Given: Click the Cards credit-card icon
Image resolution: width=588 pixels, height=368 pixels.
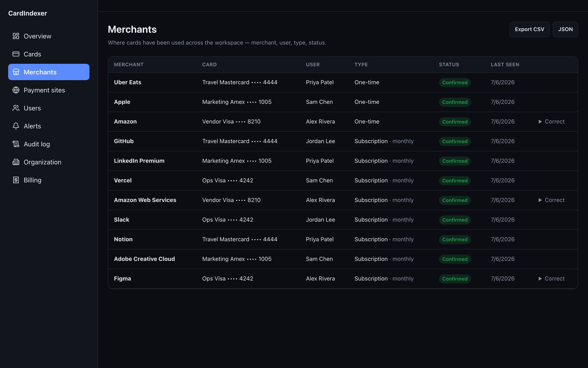Looking at the screenshot, I should tap(16, 54).
